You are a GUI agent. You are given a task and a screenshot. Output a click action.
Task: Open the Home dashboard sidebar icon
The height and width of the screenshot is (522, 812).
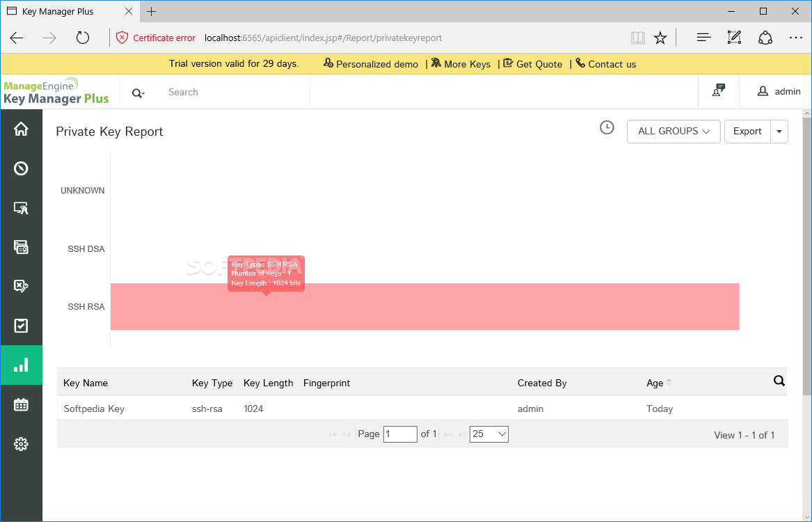click(21, 129)
